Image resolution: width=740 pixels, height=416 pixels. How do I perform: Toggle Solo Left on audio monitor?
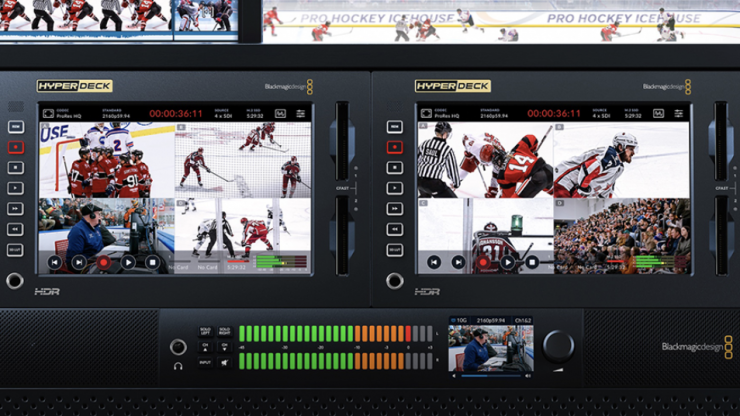tap(205, 331)
